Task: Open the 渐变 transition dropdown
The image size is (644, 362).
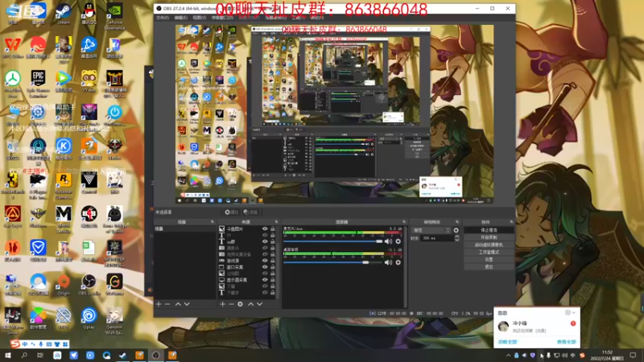Action: click(x=431, y=230)
